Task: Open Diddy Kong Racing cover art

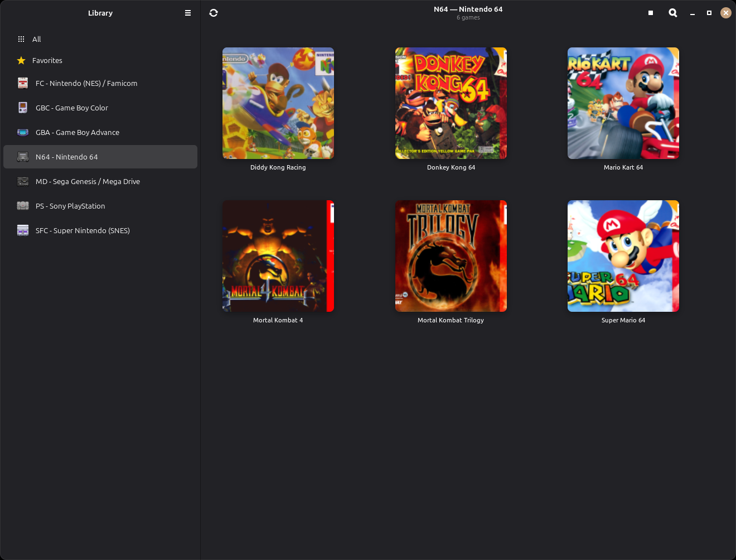Action: point(278,103)
